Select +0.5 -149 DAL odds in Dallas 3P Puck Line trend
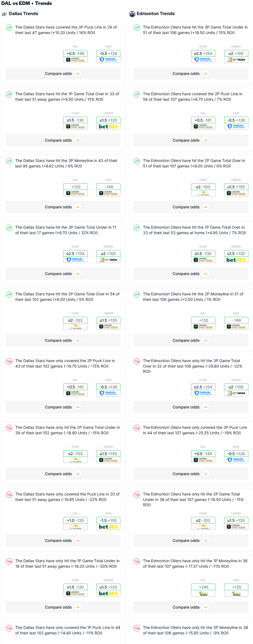The height and width of the screenshot is (644, 253). pyautogui.click(x=75, y=54)
